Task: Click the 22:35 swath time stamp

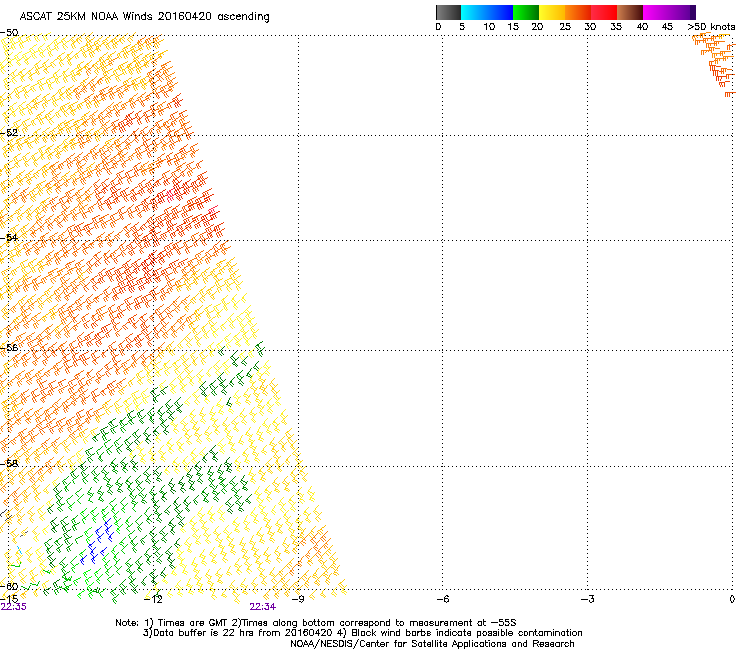Action: click(x=14, y=607)
